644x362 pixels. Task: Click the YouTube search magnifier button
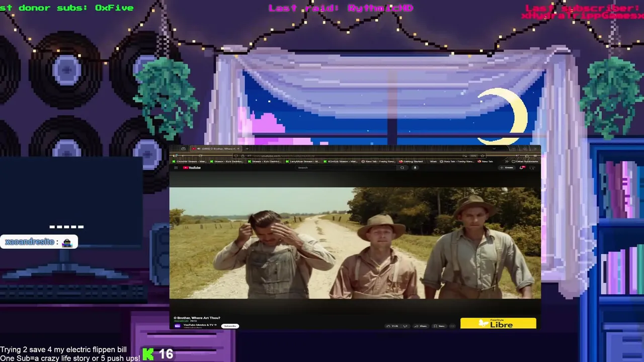402,167
